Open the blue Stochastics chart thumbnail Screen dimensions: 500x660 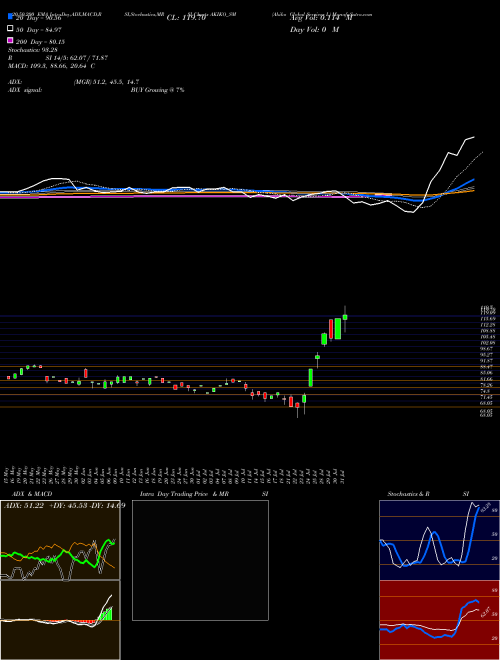(x=439, y=540)
